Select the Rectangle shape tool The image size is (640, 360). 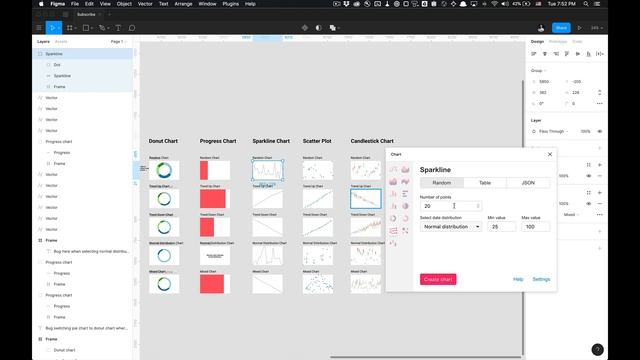pyautogui.click(x=86, y=28)
